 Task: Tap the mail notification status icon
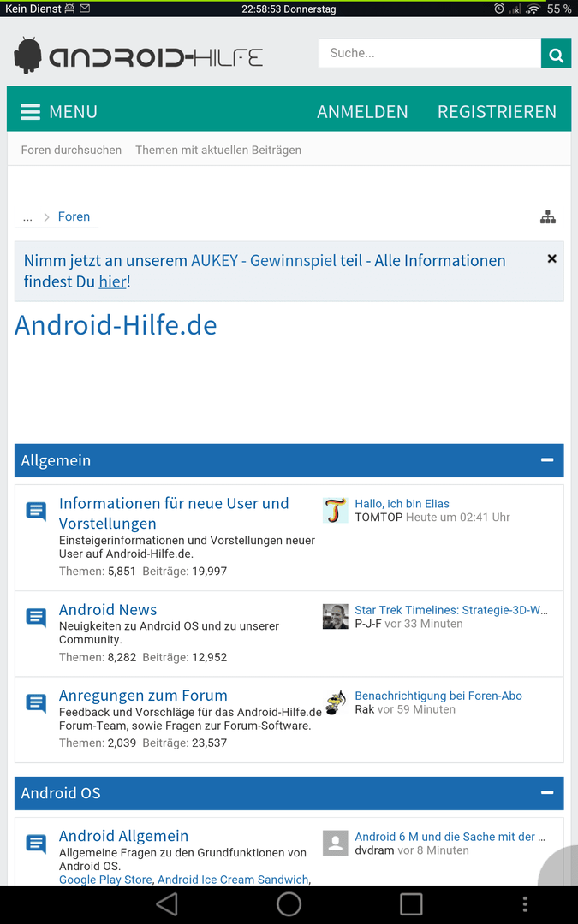click(85, 9)
